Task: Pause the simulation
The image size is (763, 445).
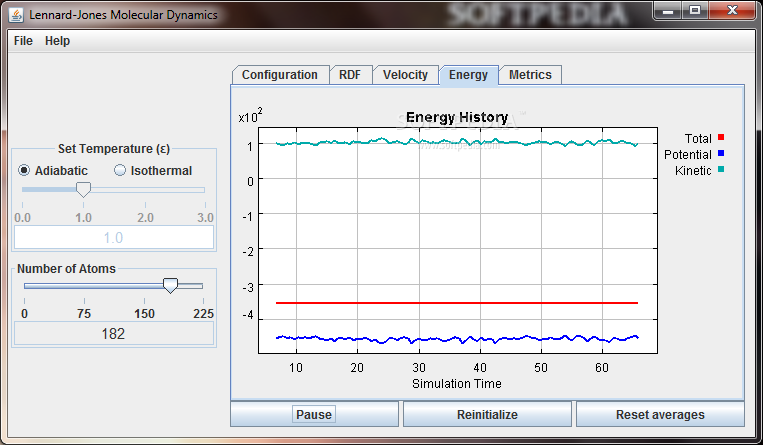Action: [314, 414]
